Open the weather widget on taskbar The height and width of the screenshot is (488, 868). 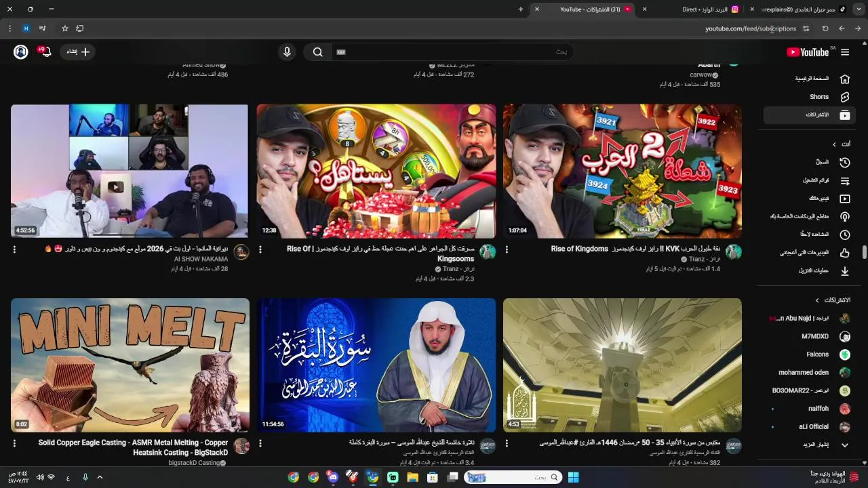tap(835, 477)
